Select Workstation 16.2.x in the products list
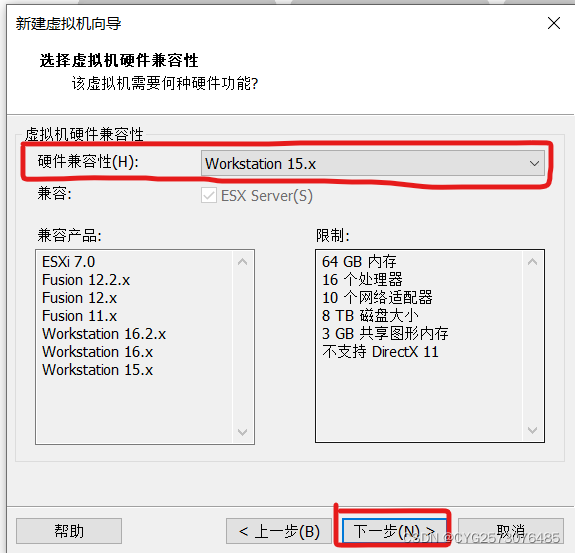The width and height of the screenshot is (575, 553). (x=104, y=334)
